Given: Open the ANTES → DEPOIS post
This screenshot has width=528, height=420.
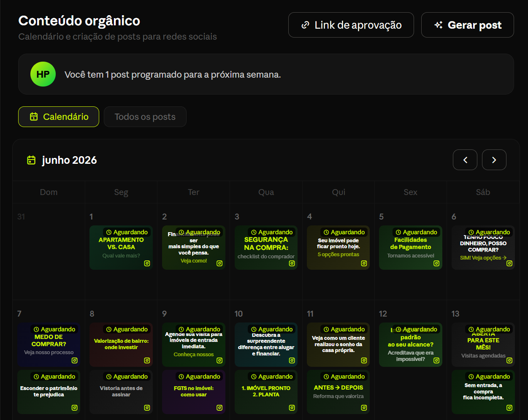Looking at the screenshot, I should pyautogui.click(x=338, y=392).
